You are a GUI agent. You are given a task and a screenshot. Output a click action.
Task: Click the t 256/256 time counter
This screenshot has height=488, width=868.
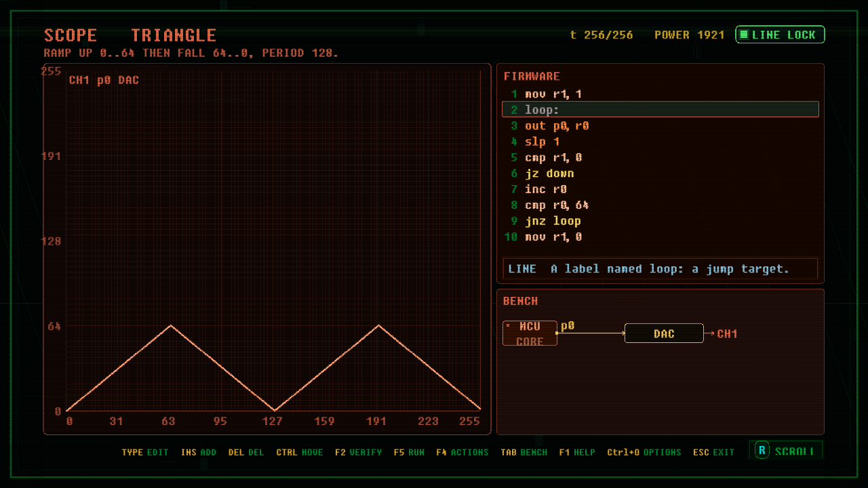pos(601,35)
